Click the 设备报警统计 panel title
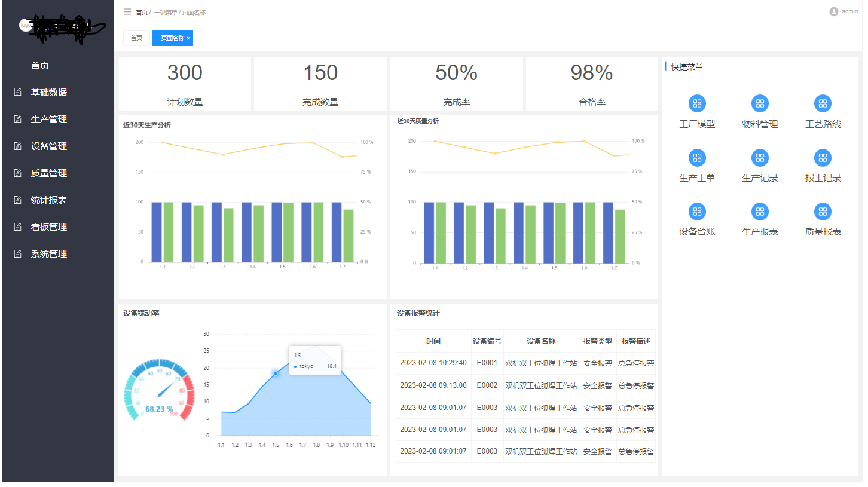The image size is (868, 487). pyautogui.click(x=418, y=313)
